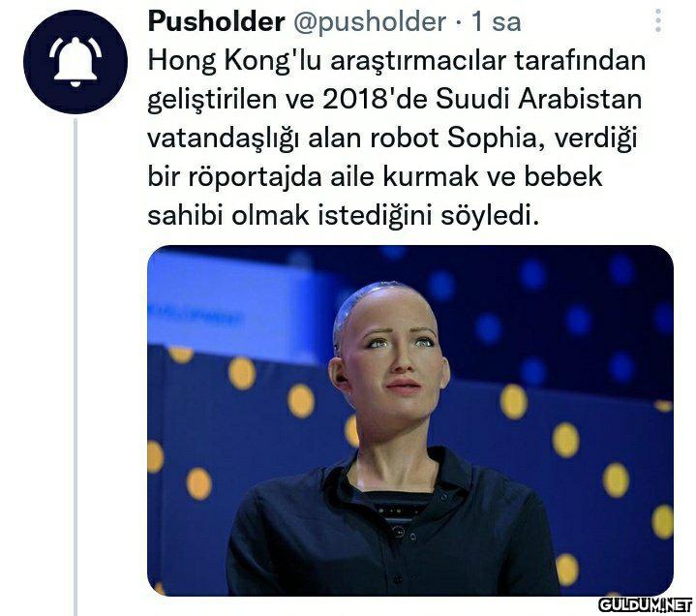Open the "1 sa" tweet timestamp
This screenshot has height=616, width=696.
pos(496,21)
